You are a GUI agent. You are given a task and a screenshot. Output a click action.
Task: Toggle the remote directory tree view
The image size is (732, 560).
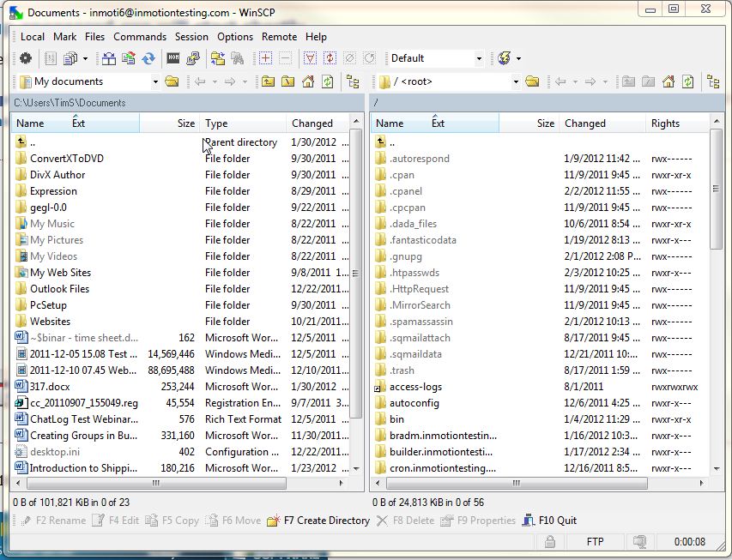(x=712, y=81)
